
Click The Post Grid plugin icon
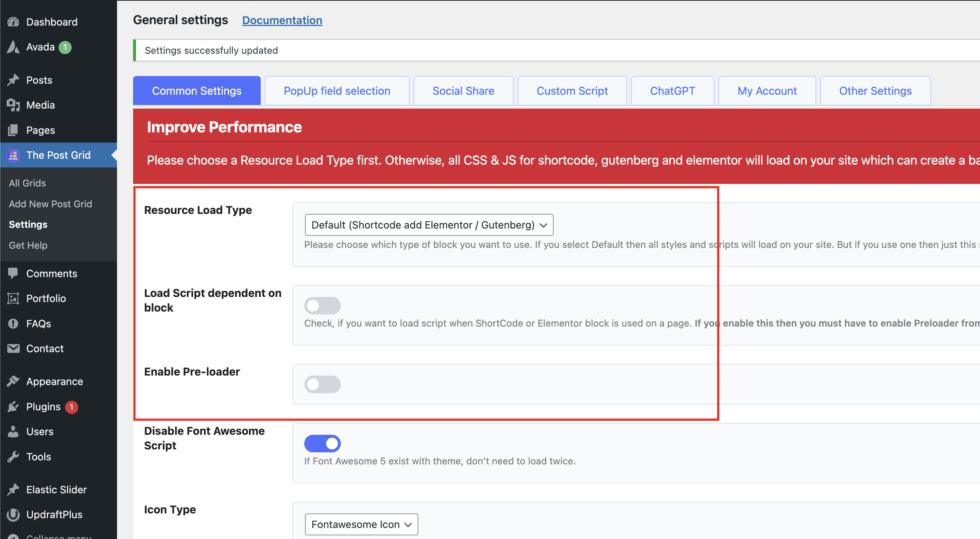(x=13, y=155)
